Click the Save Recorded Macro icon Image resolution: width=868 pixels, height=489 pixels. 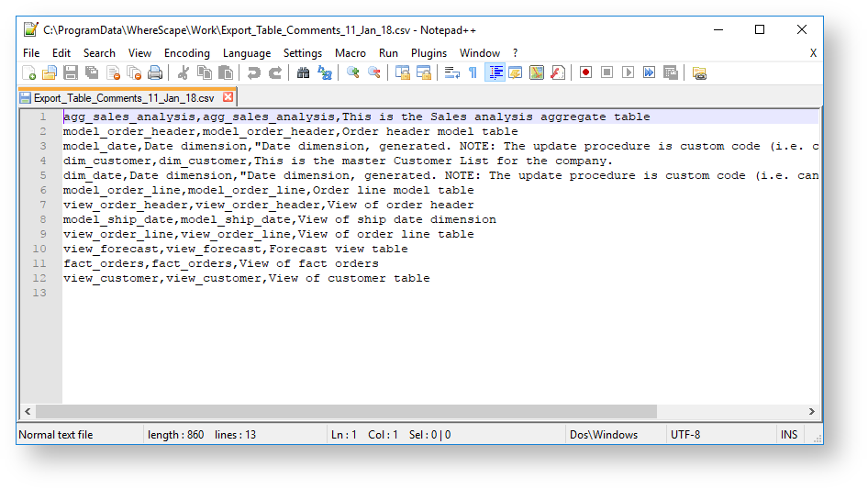pyautogui.click(x=671, y=72)
